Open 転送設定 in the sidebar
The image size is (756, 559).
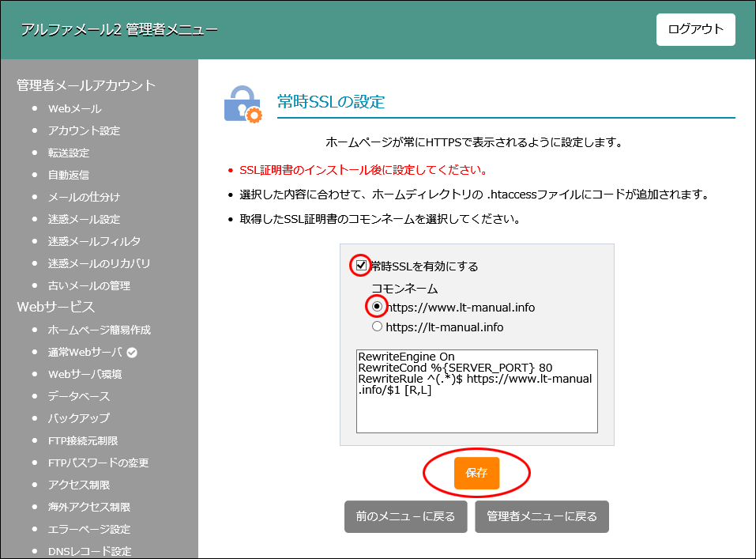click(69, 153)
